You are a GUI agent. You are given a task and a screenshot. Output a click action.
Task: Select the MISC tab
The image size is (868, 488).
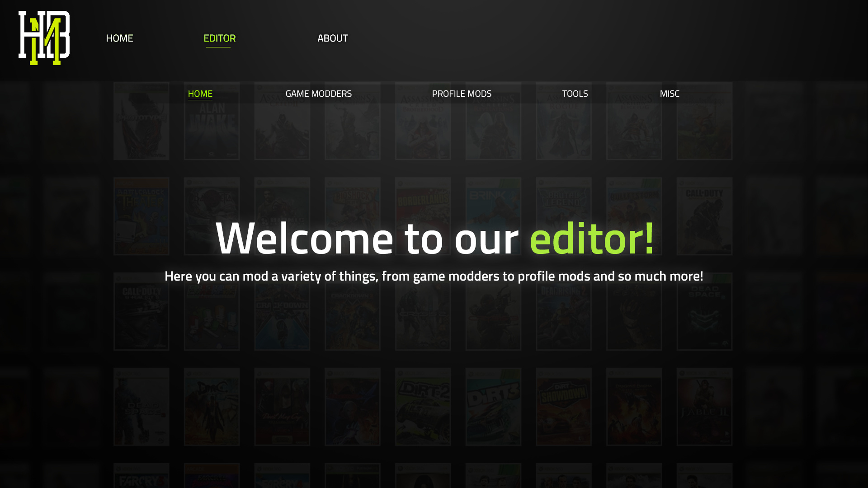(x=669, y=94)
